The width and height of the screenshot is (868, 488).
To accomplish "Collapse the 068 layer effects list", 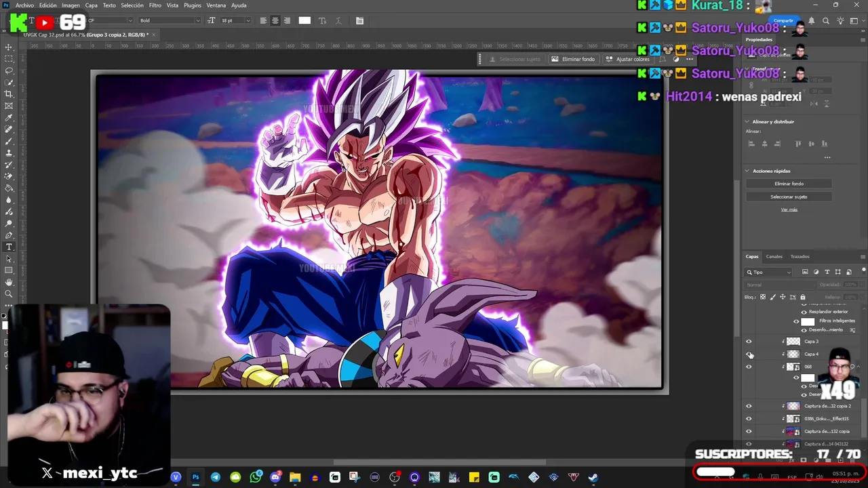I will click(858, 367).
